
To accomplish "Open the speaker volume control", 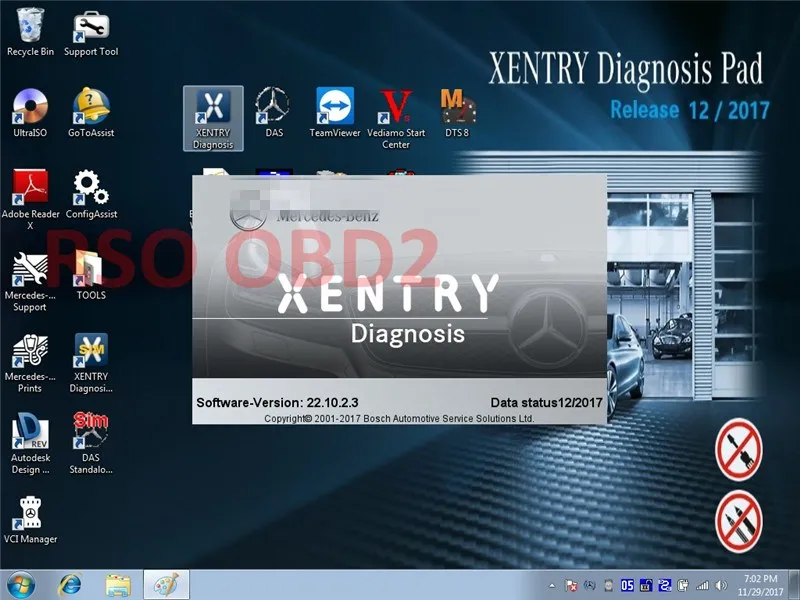I will [x=721, y=586].
